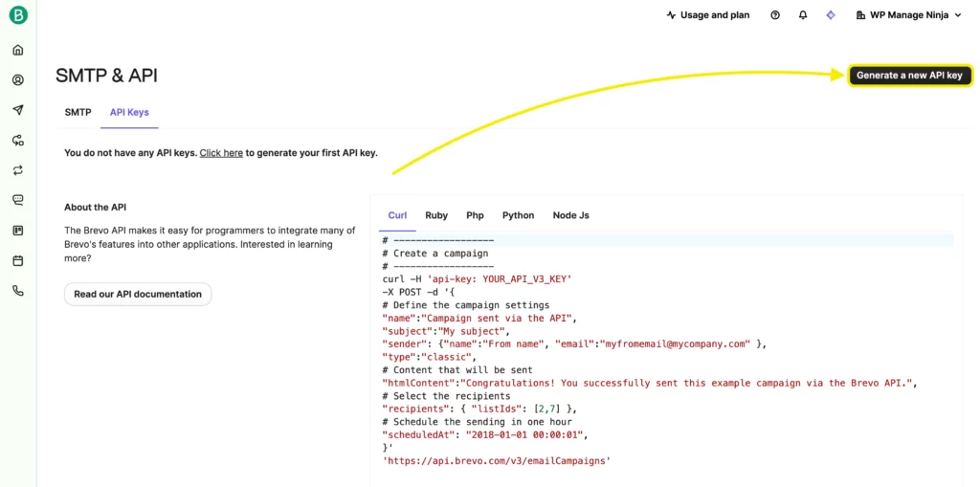Switch to the Ruby code tab
The height and width of the screenshot is (487, 980).
(436, 215)
